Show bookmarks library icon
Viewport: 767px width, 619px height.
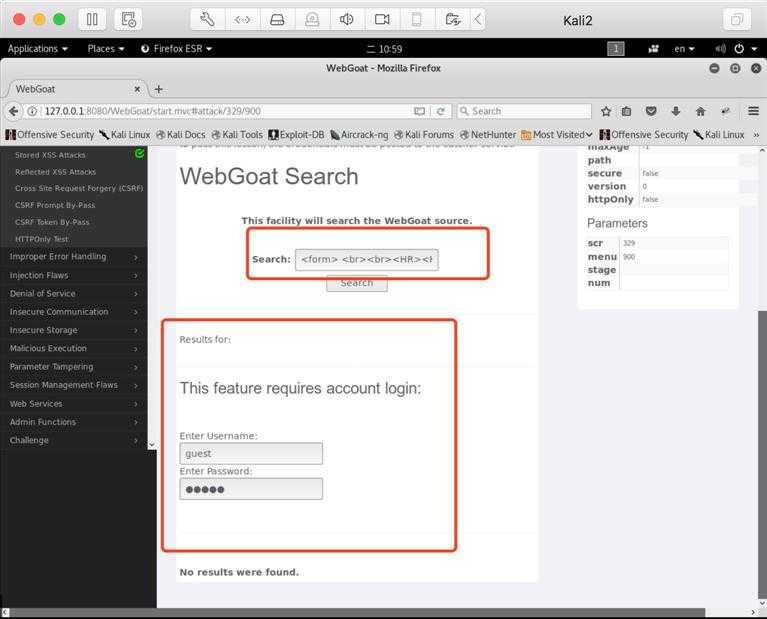pyautogui.click(x=627, y=111)
